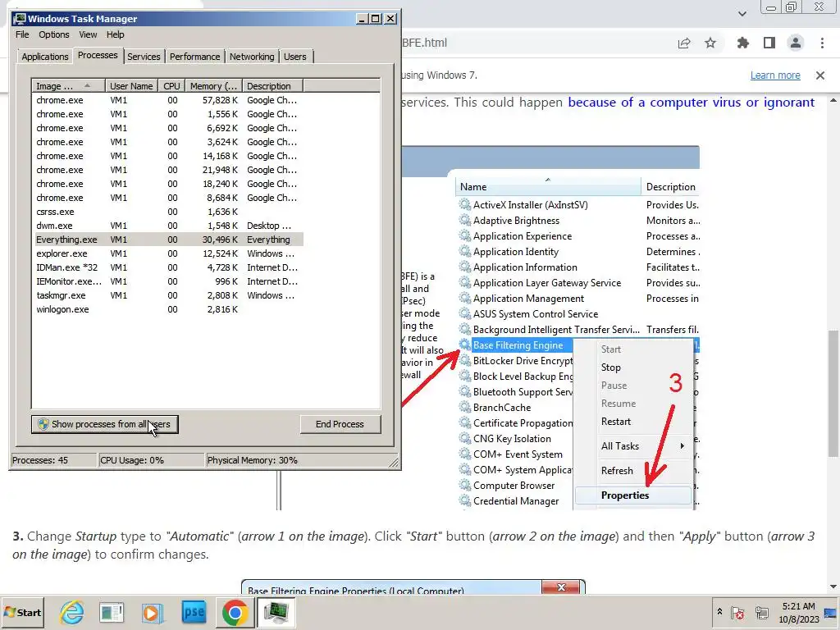Open the file manager taskbar icon
This screenshot has width=840, height=630.
click(112, 612)
